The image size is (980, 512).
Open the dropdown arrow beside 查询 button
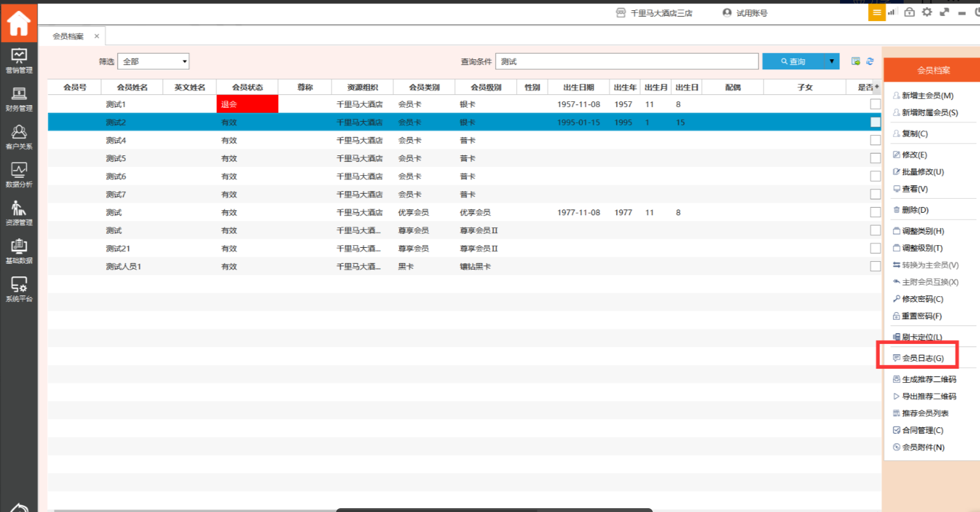[x=832, y=62]
